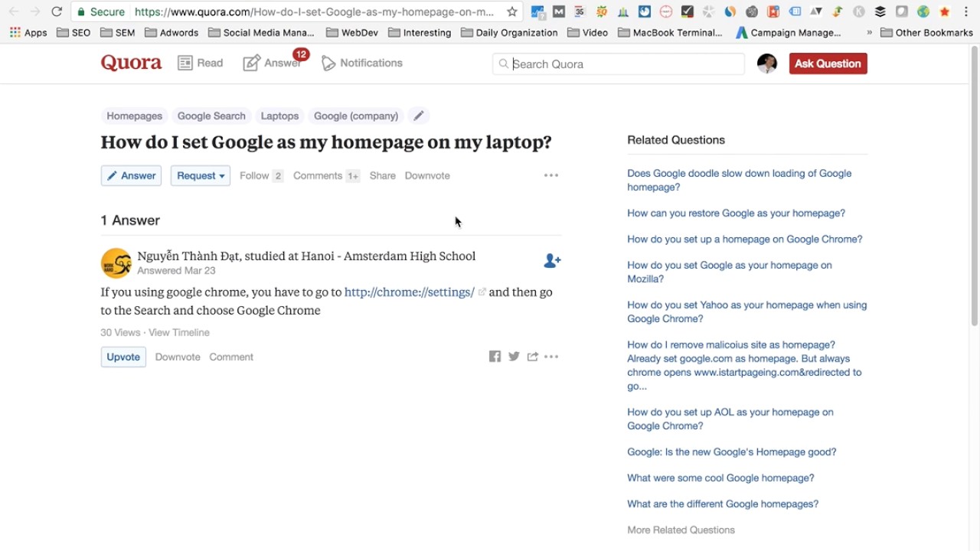
Task: Share the answer on Facebook
Action: point(495,357)
